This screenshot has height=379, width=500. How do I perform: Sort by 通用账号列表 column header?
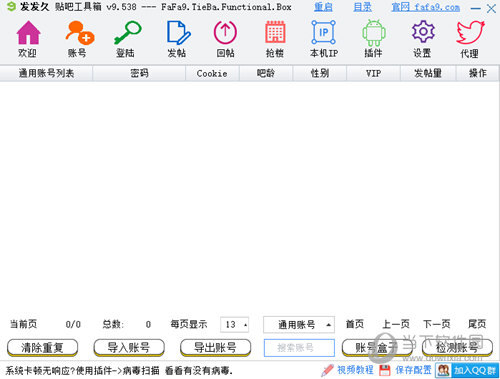pyautogui.click(x=46, y=73)
